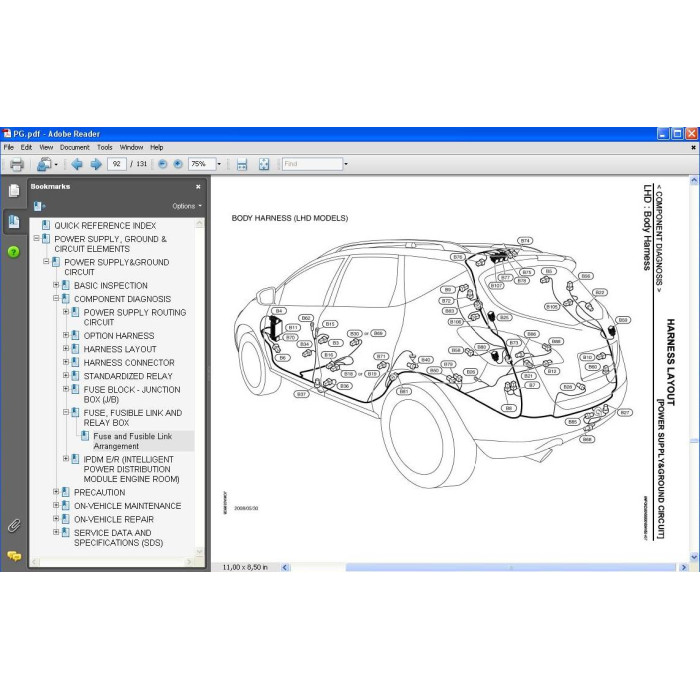This screenshot has height=700, width=700.
Task: Collapse POWER SUPPLY, GROUND & CIRCUIT ELEMENTS node
Action: tap(37, 238)
